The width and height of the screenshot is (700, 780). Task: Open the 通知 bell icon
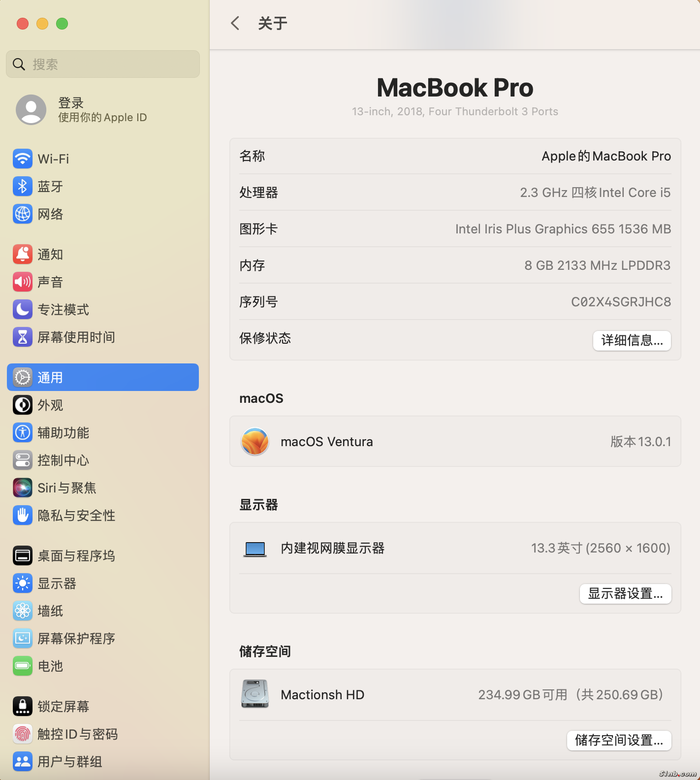(23, 254)
